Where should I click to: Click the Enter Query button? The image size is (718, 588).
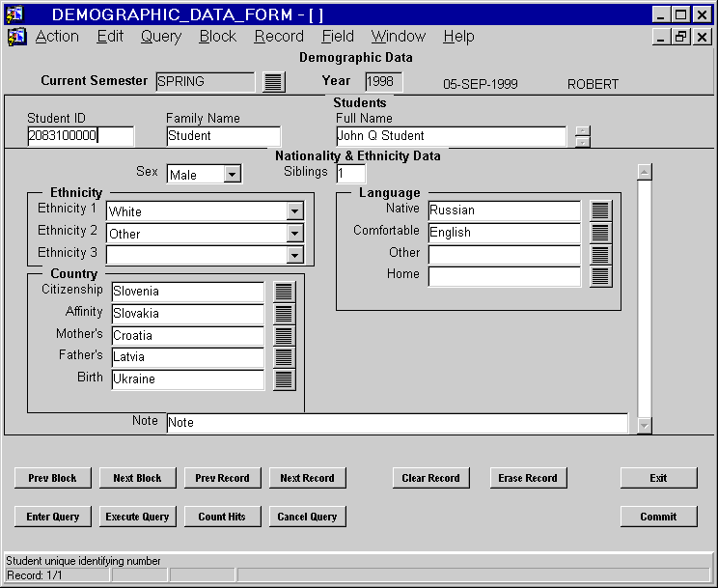(x=53, y=517)
